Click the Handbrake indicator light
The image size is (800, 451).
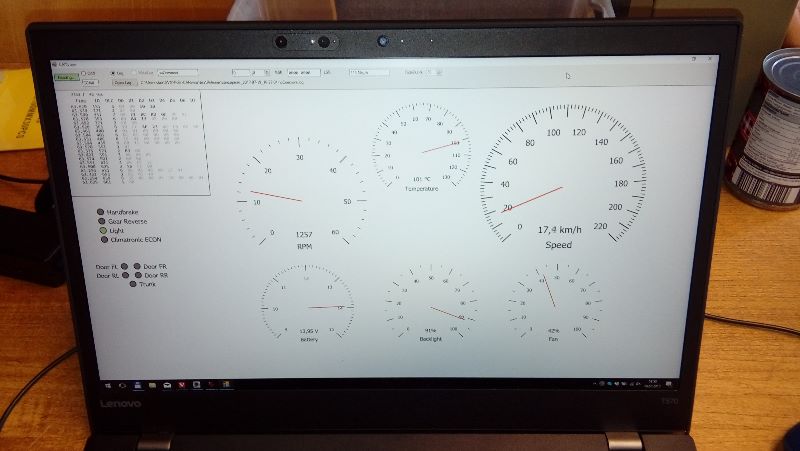click(100, 213)
